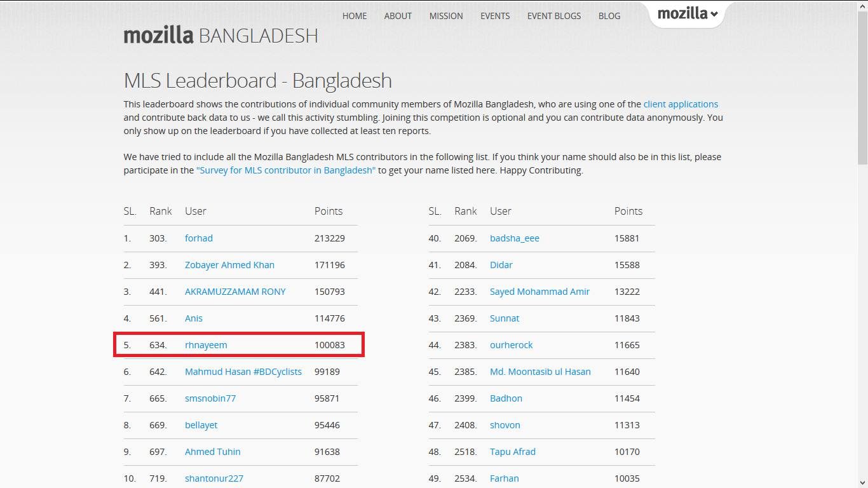The width and height of the screenshot is (868, 488).
Task: Click the badsha_eee user link
Action: coord(514,238)
